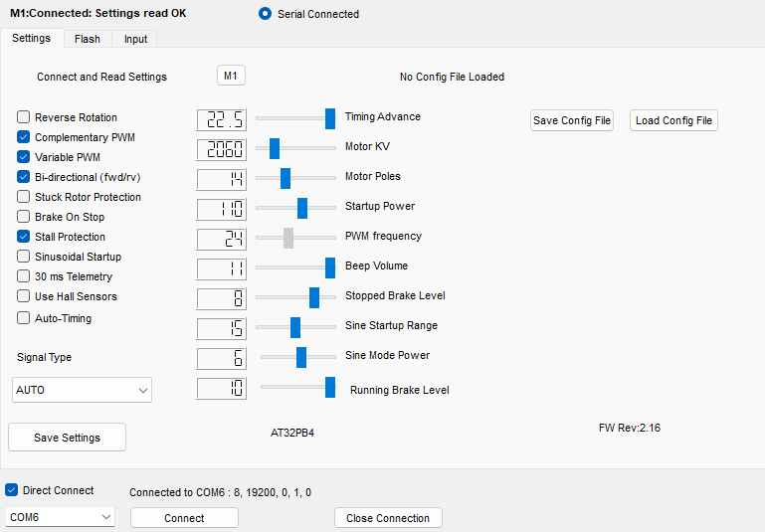Open the Input tab
This screenshot has width=765, height=532.
(x=135, y=39)
